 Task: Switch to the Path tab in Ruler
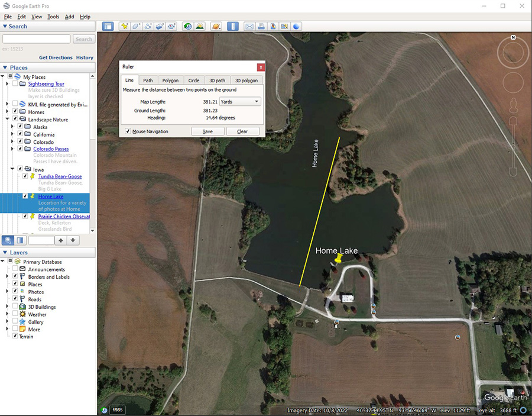pyautogui.click(x=148, y=80)
